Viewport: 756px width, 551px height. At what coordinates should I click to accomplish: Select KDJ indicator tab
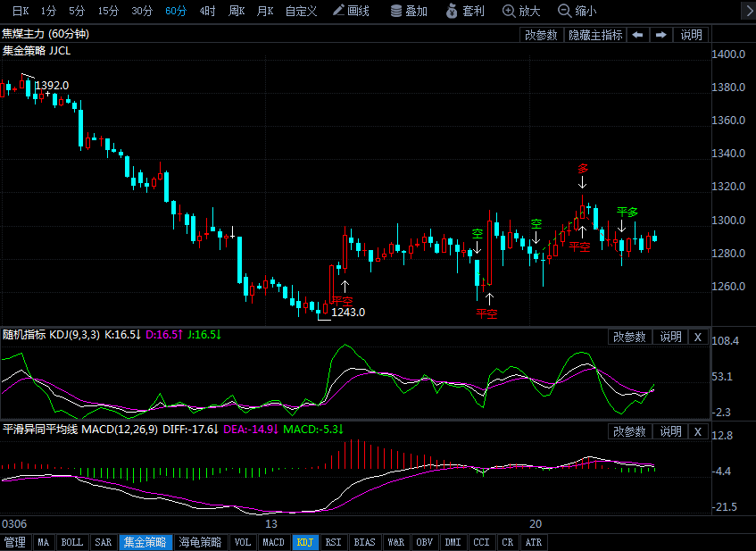point(304,542)
